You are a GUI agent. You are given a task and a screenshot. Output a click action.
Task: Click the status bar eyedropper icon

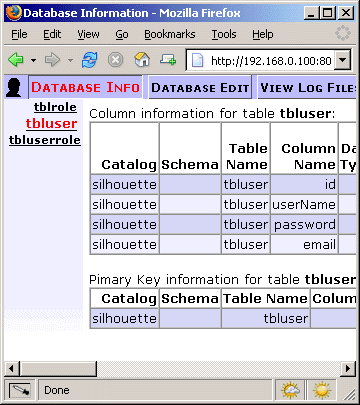click(19, 390)
